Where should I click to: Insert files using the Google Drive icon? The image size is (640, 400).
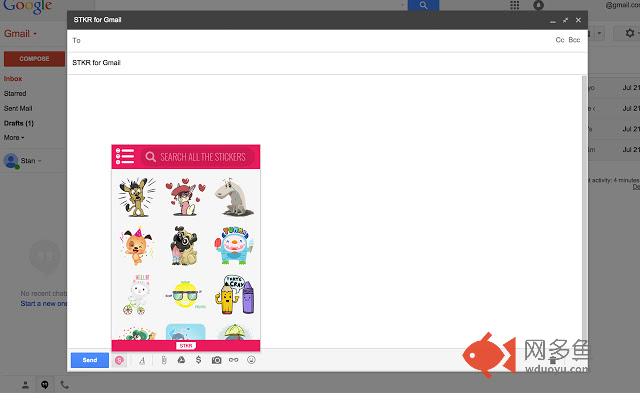(181, 360)
